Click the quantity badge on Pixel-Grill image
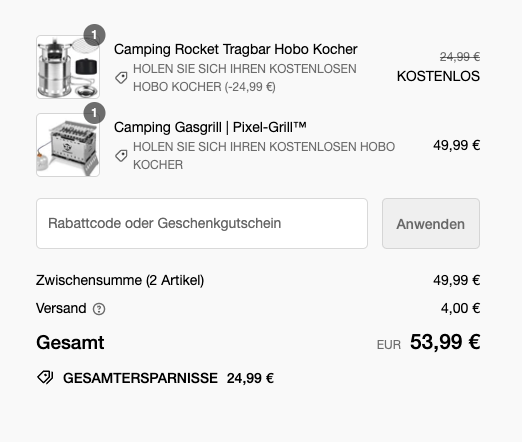The height and width of the screenshot is (442, 522). pos(94,113)
